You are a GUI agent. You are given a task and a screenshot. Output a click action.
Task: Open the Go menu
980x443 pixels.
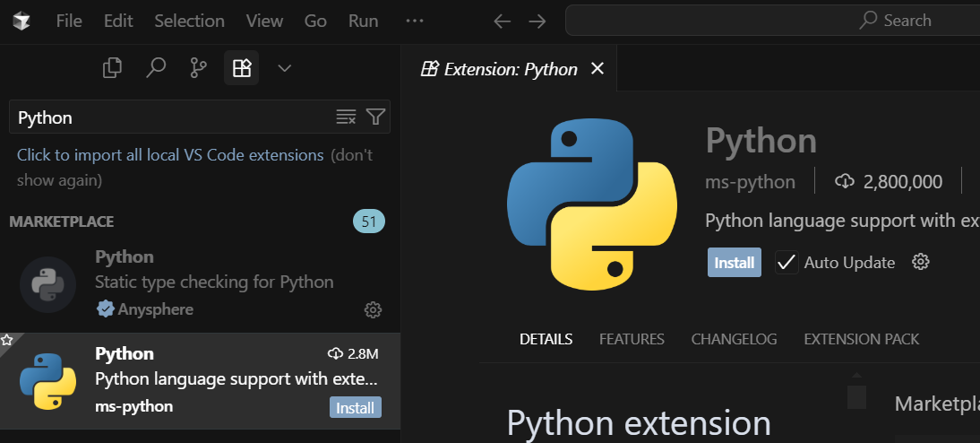[x=315, y=21]
